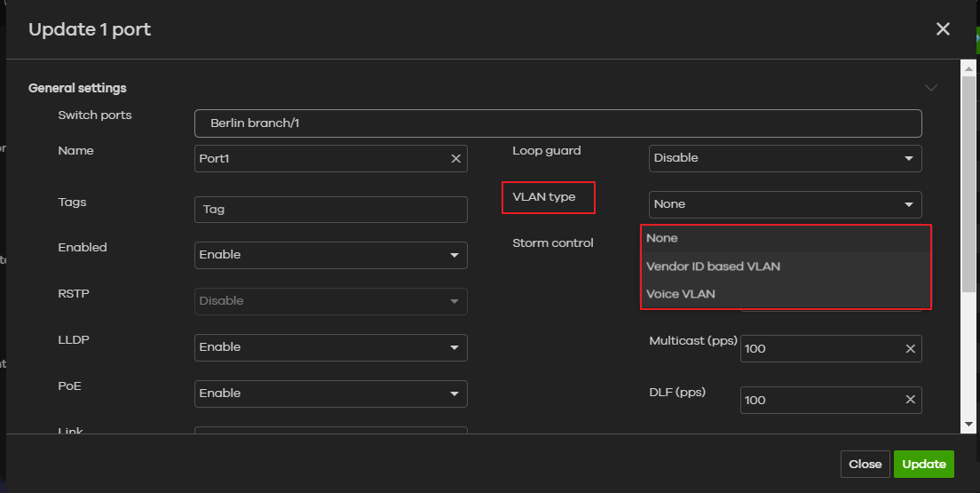Screen dimensions: 980x493
Task: Open the Enabled dropdown
Action: point(330,255)
